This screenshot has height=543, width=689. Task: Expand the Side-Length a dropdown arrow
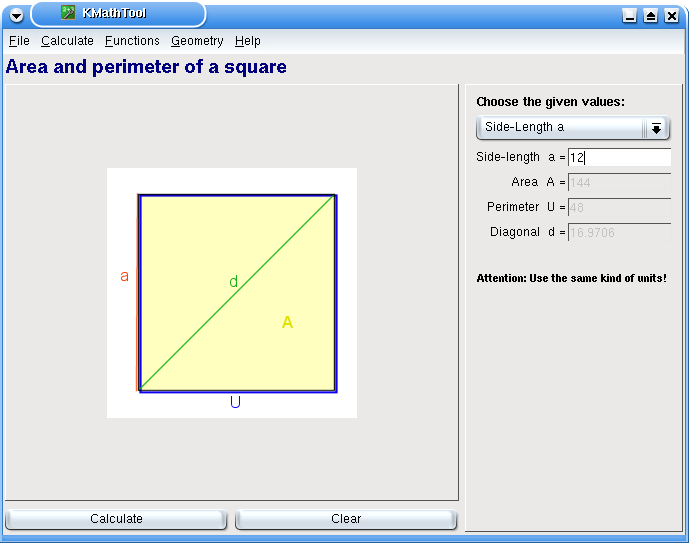[x=656, y=128]
